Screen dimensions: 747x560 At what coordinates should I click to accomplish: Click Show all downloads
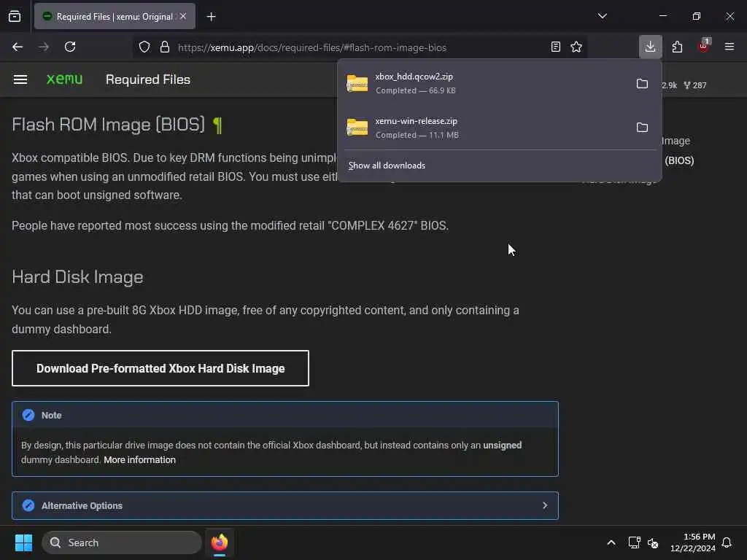[x=387, y=166]
